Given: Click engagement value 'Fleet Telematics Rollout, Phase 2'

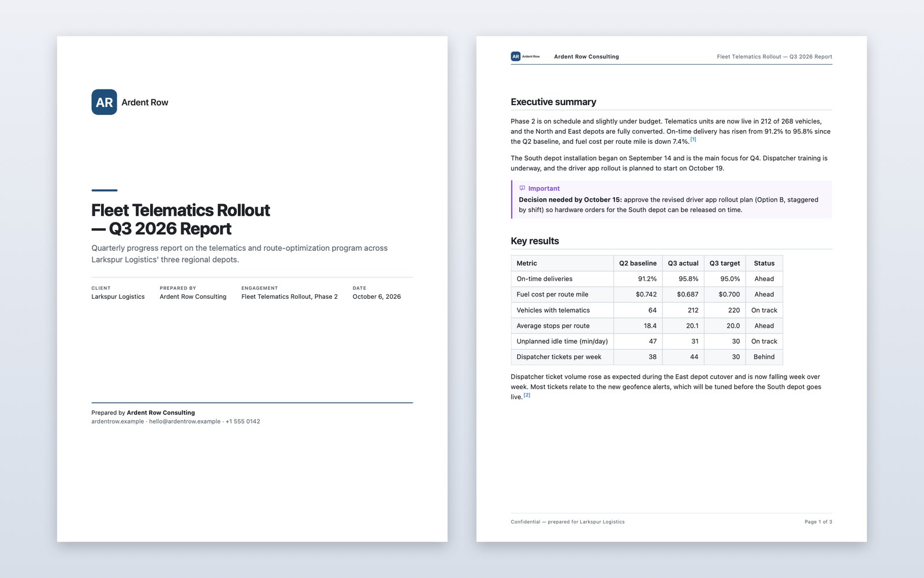Looking at the screenshot, I should click(289, 297).
